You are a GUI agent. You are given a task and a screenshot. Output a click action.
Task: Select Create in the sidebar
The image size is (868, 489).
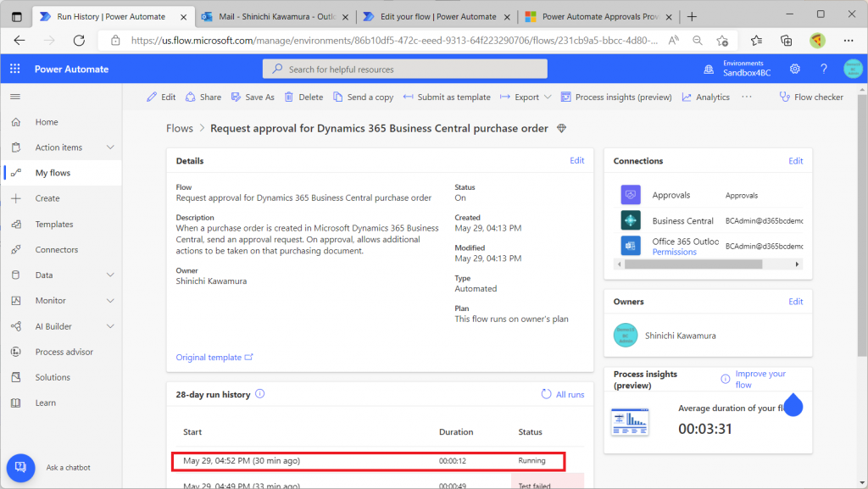[47, 198]
